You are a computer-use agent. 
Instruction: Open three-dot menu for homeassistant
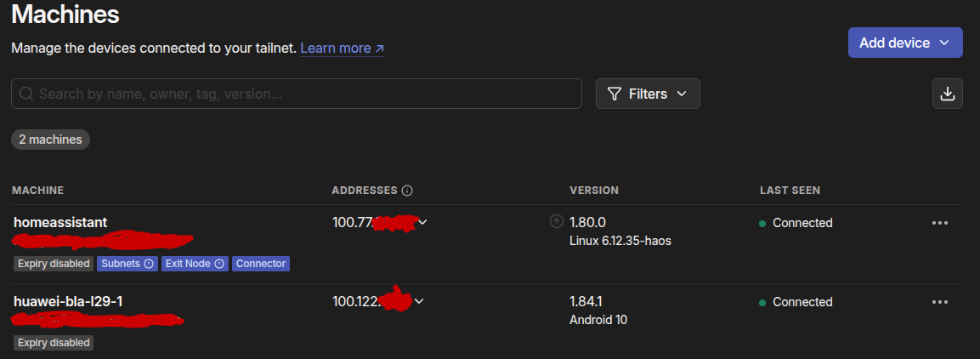(940, 223)
